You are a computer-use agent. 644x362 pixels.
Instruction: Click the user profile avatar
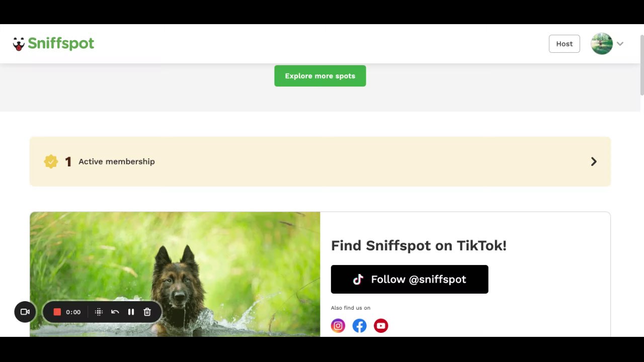click(x=602, y=44)
